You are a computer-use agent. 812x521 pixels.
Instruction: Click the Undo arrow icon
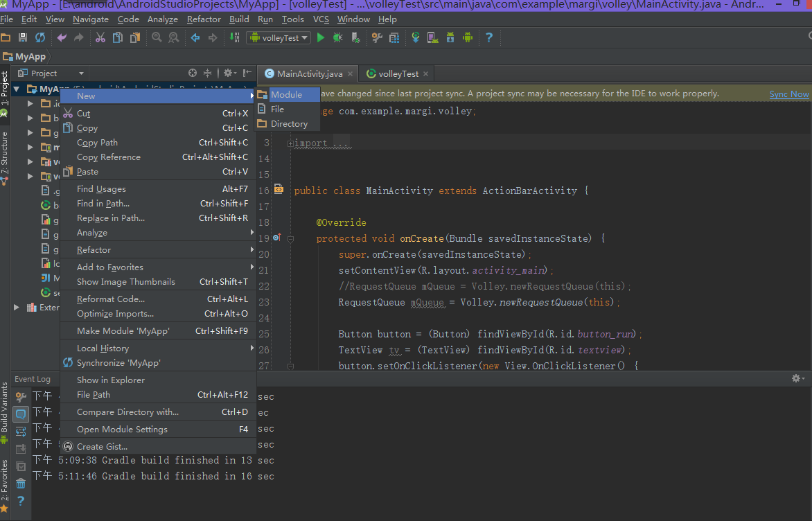coord(62,37)
